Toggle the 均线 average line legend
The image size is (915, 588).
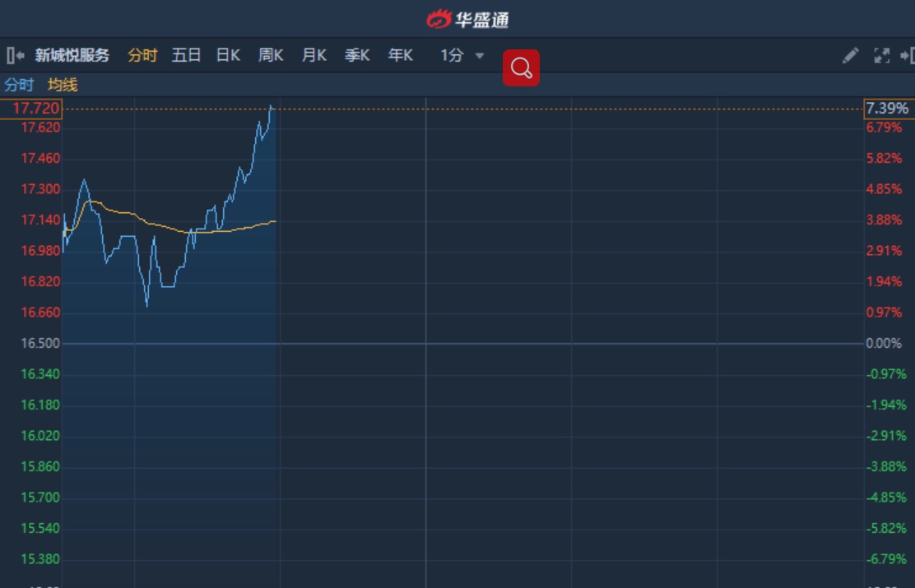(x=63, y=85)
